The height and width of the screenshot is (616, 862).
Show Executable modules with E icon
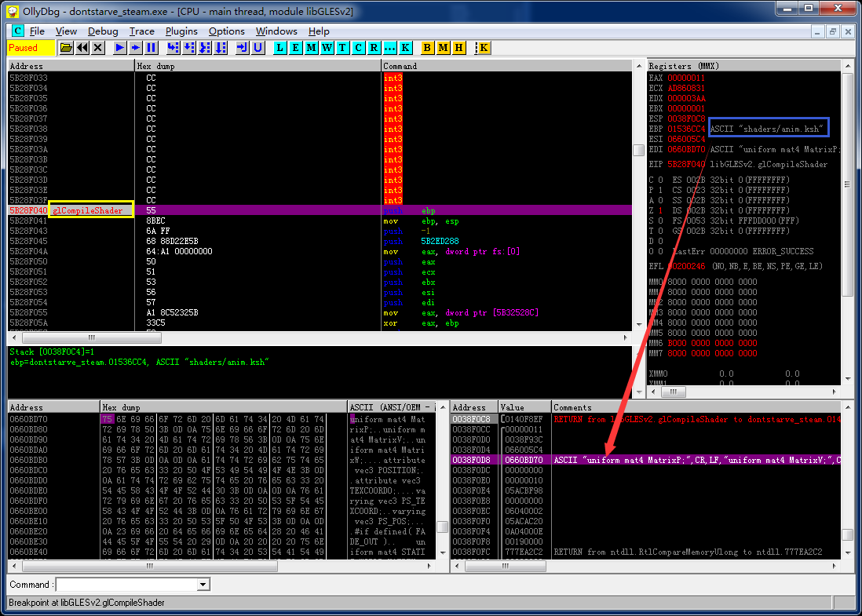pyautogui.click(x=295, y=48)
